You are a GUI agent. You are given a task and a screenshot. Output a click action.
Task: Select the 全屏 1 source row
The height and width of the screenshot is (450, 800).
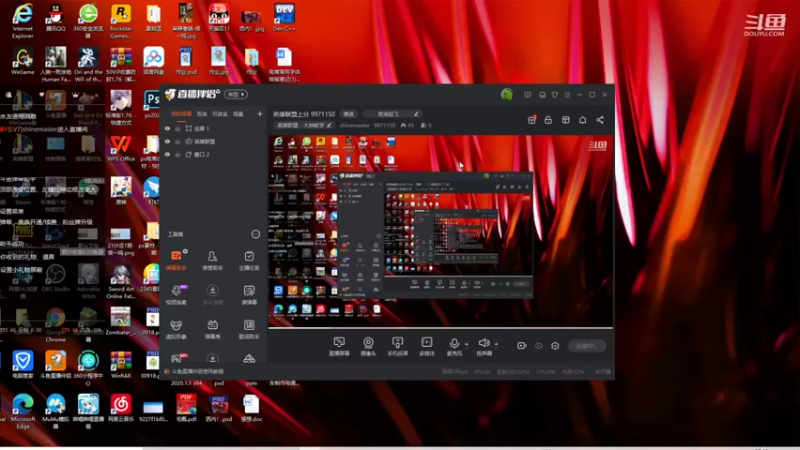pos(213,129)
